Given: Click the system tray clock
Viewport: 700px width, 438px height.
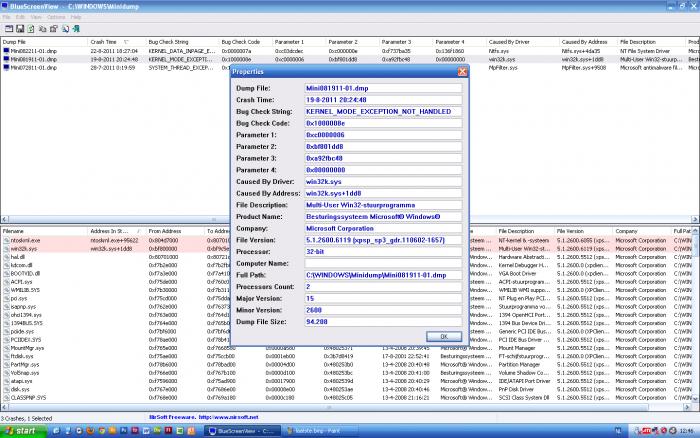Looking at the screenshot, I should click(686, 431).
